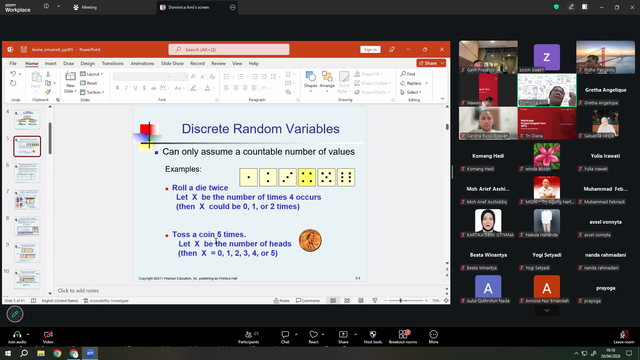640x360 pixels.
Task: Collapse the PowerPoint ribbon with chevron
Action: (442, 98)
